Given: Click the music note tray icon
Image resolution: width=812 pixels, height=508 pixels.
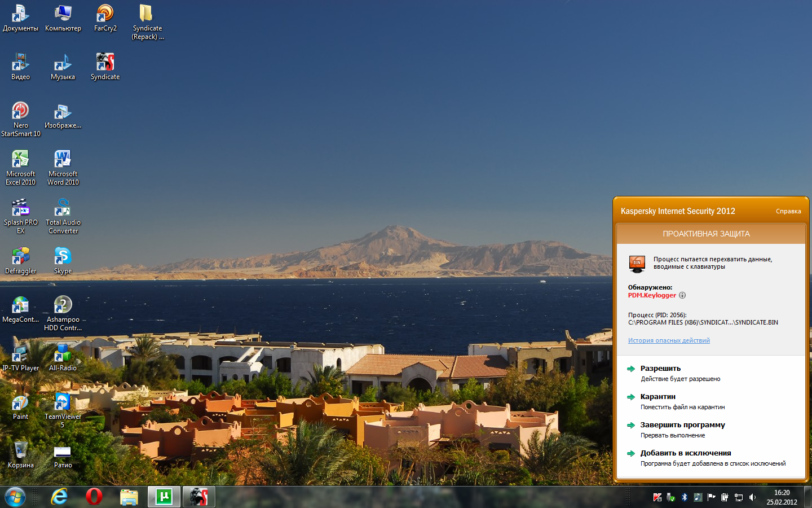Looking at the screenshot, I should click(x=698, y=497).
